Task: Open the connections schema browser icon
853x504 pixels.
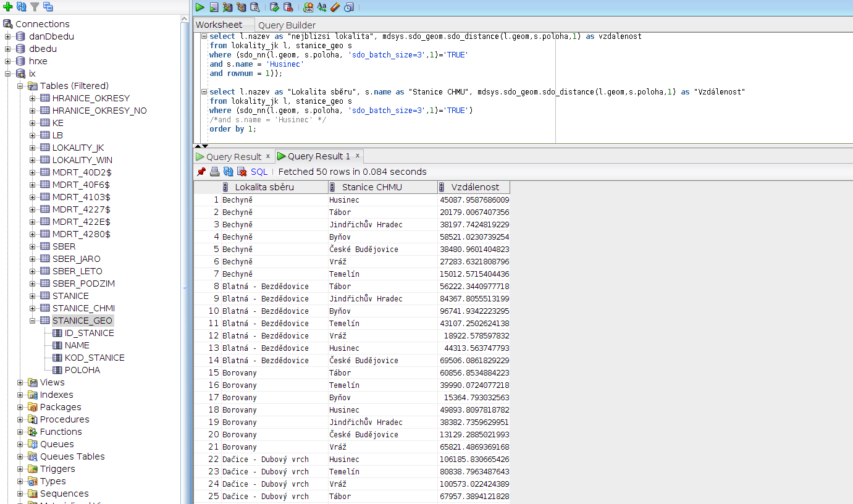Action: pyautogui.click(x=48, y=7)
